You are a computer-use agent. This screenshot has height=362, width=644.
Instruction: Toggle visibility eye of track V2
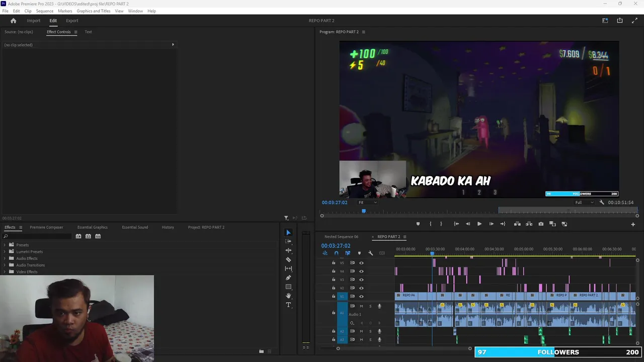(361, 288)
